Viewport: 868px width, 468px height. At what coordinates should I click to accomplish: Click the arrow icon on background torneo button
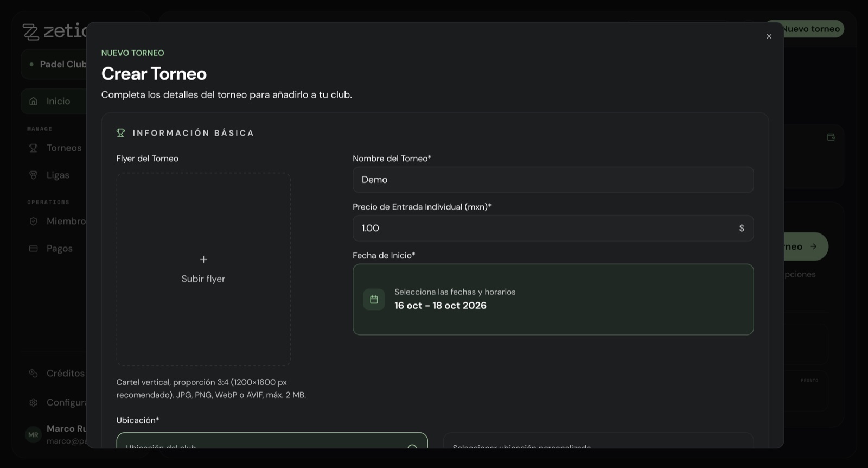coord(813,246)
